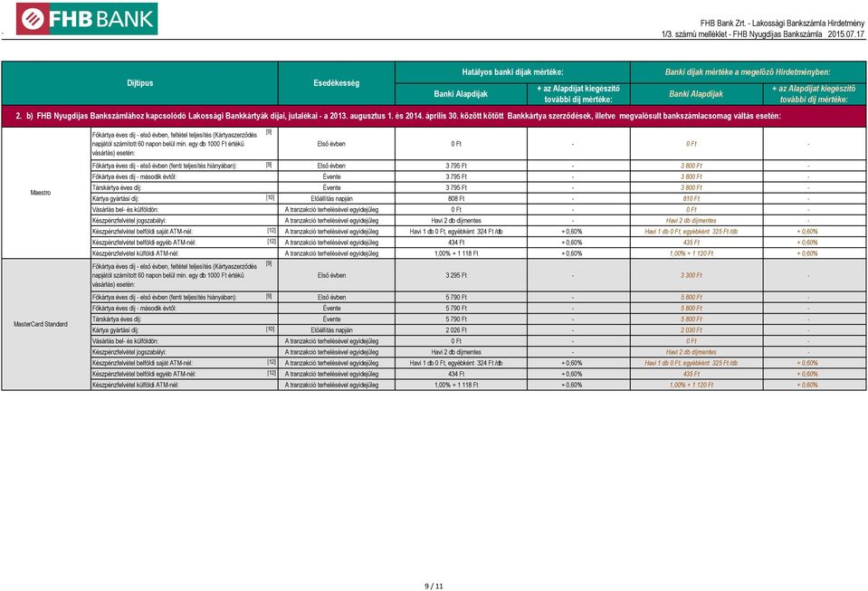Click 'Készpénzfelvétel külföldi ATM-nél:' in the Maestro section
The height and width of the screenshot is (591, 868).
click(136, 253)
